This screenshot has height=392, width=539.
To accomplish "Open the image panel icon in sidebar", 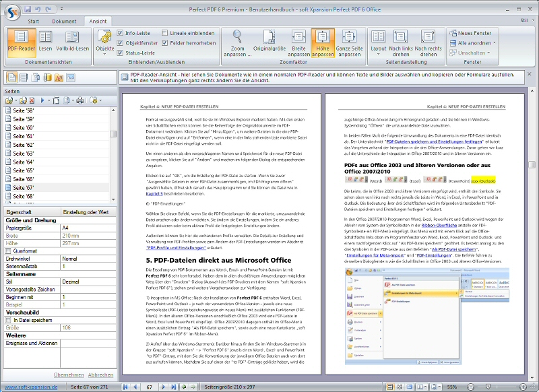I will click(71, 77).
